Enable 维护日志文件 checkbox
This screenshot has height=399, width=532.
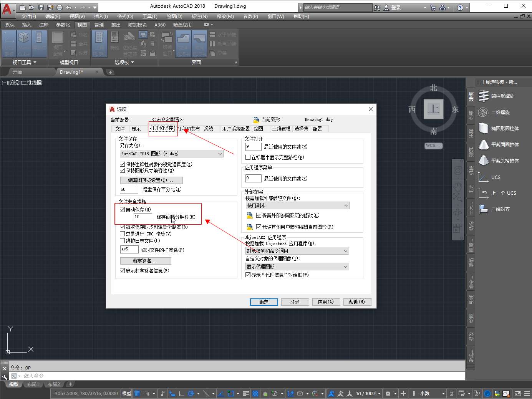point(123,241)
